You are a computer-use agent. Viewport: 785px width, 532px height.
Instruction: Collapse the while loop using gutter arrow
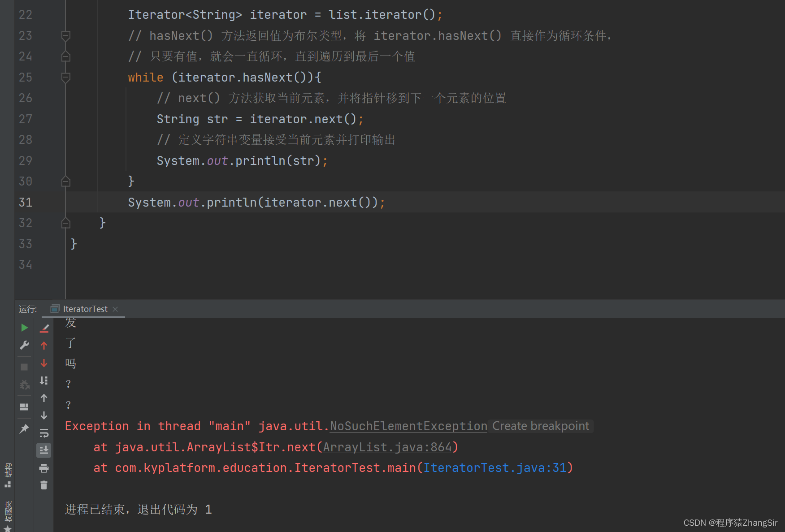[65, 77]
